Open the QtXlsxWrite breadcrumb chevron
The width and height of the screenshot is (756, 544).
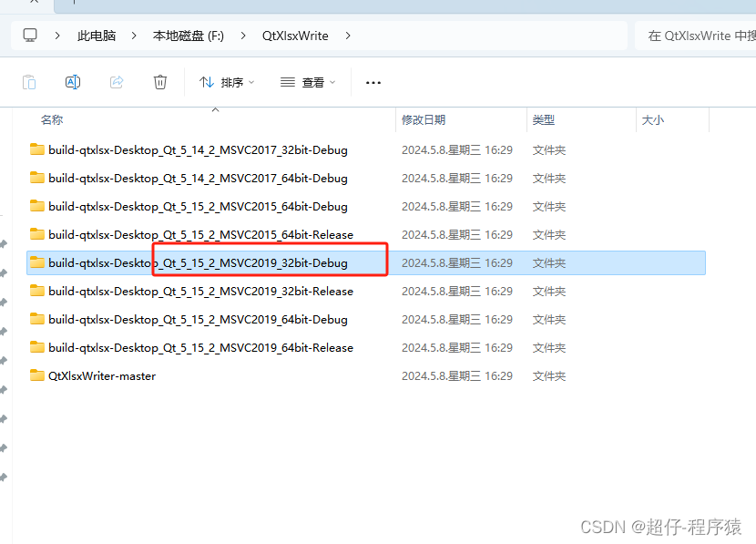(x=347, y=36)
